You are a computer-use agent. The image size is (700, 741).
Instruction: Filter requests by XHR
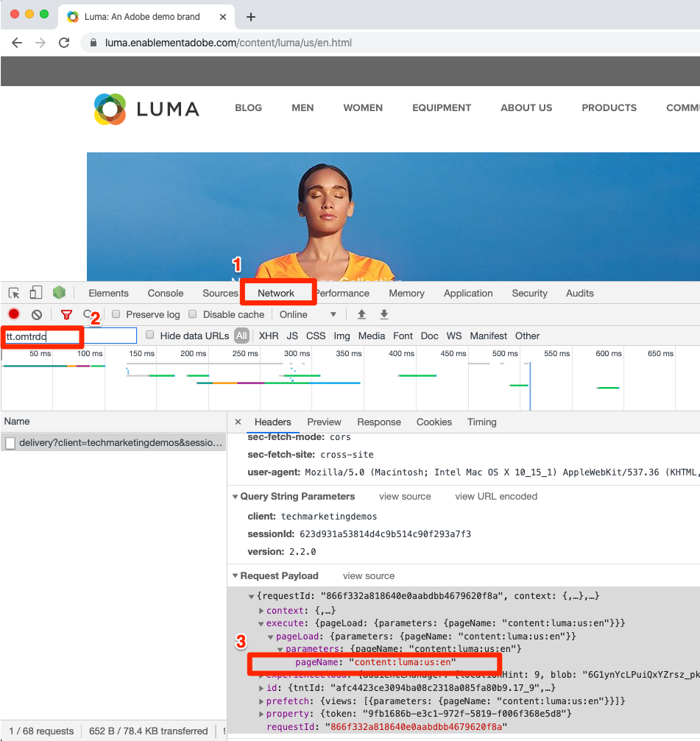[269, 336]
